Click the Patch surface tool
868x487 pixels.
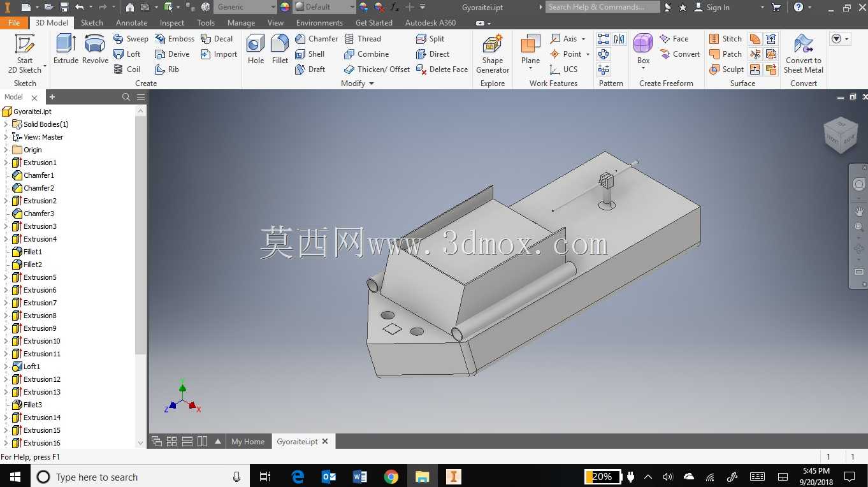tap(725, 54)
